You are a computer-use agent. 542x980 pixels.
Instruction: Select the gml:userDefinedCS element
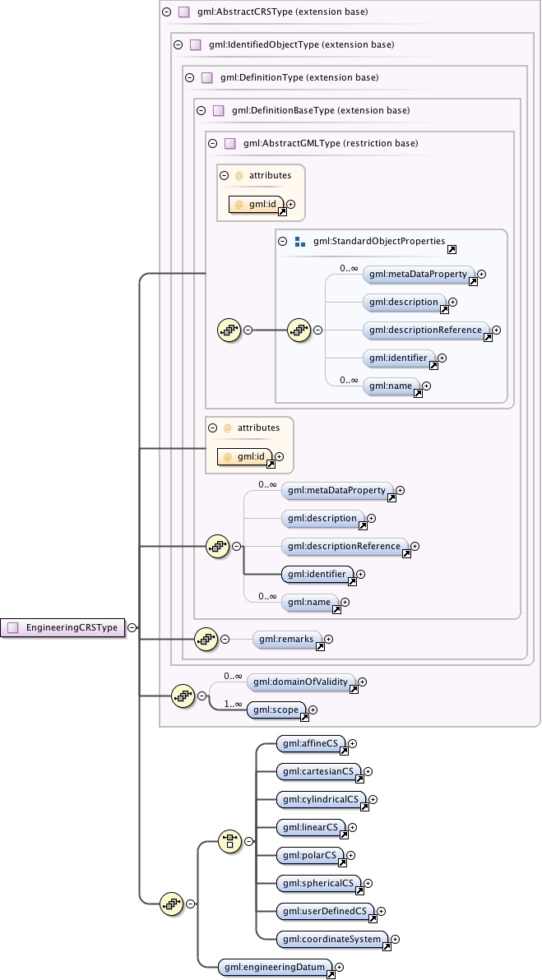(x=325, y=911)
